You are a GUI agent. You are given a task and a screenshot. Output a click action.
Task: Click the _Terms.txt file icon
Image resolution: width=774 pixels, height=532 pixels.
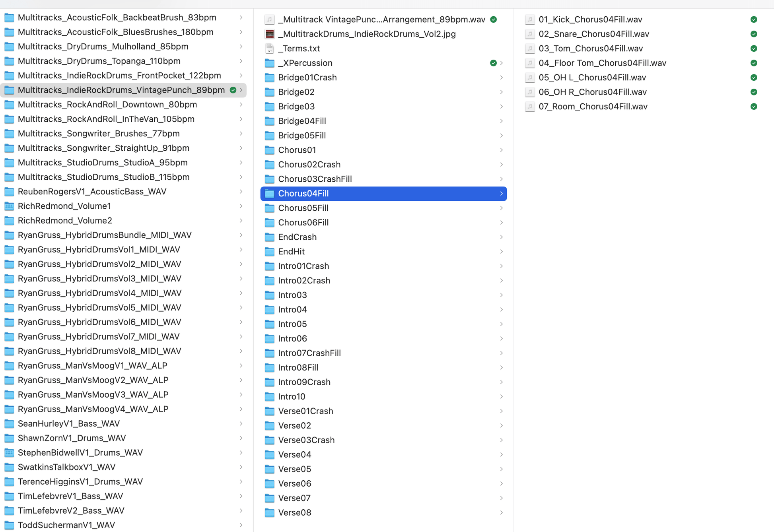269,49
